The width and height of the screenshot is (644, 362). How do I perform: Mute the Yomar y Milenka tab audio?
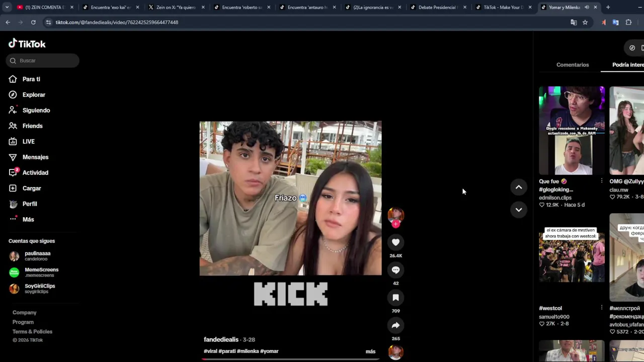(x=587, y=7)
